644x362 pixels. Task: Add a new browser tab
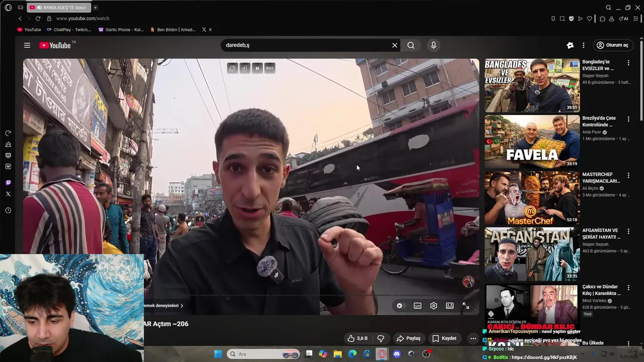click(x=95, y=8)
